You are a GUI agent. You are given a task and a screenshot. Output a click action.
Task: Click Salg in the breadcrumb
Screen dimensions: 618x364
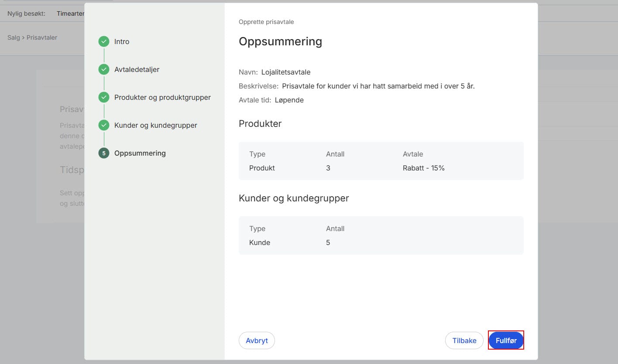[14, 37]
